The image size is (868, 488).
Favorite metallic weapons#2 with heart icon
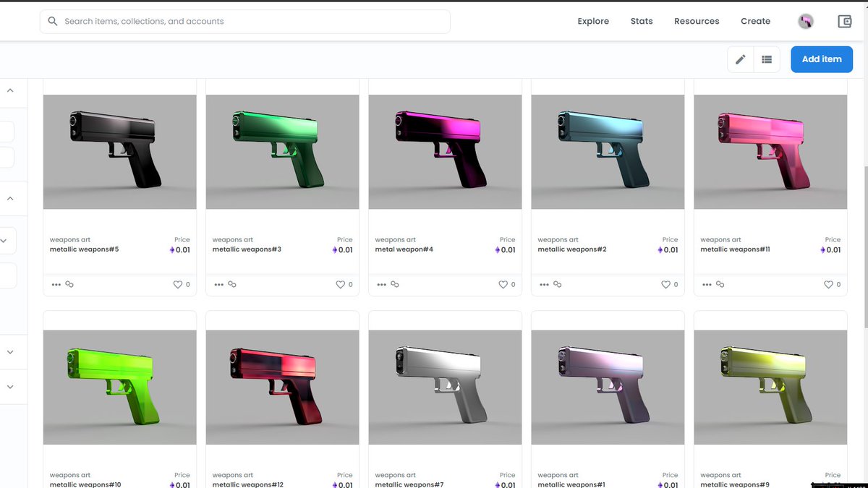click(x=665, y=285)
